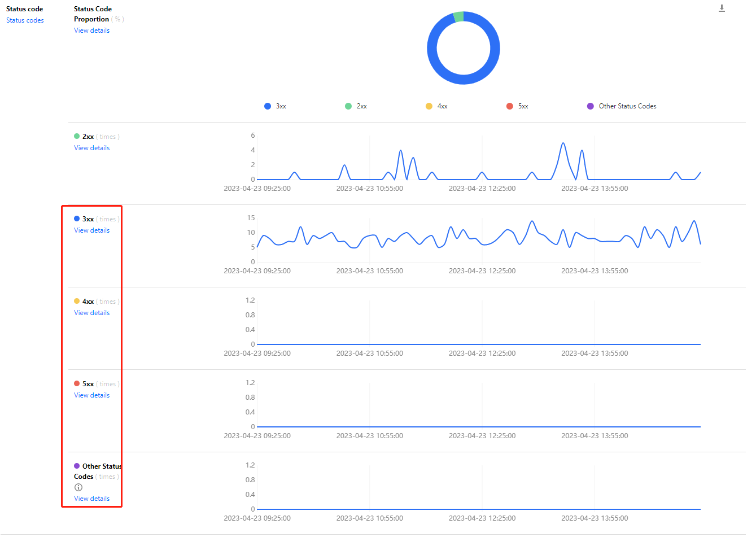Click the blue 3xx dot beside chart title
This screenshot has height=537, width=756.
click(77, 219)
